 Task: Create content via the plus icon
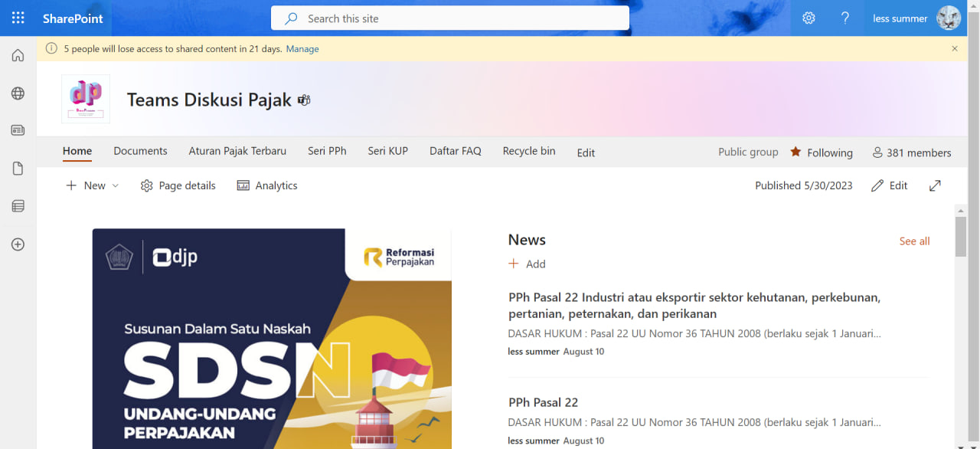[17, 244]
